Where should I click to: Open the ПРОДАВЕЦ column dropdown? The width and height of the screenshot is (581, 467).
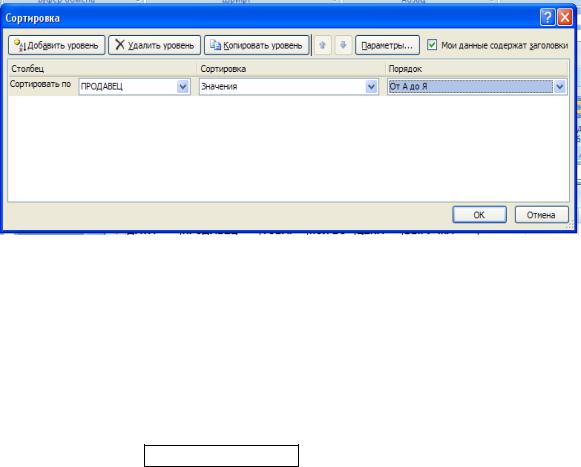183,87
